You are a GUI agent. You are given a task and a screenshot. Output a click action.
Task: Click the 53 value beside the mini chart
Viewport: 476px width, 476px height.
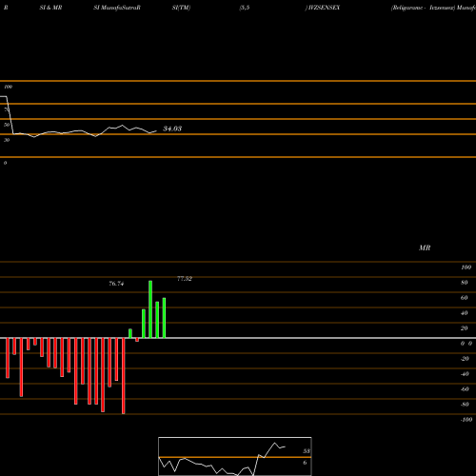307,451
